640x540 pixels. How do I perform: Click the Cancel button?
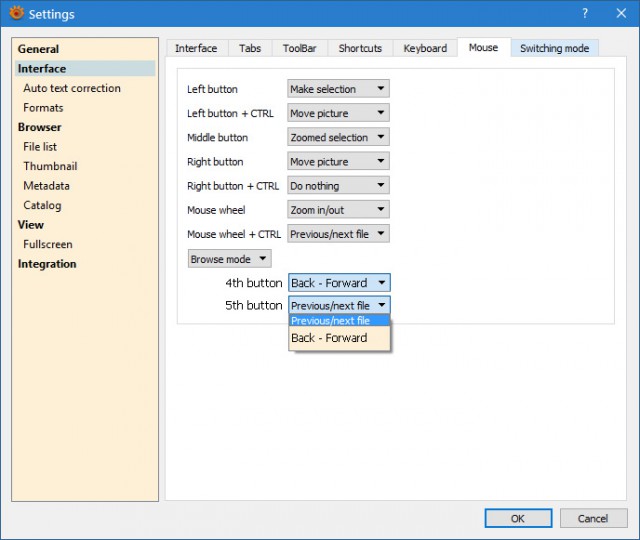point(593,518)
